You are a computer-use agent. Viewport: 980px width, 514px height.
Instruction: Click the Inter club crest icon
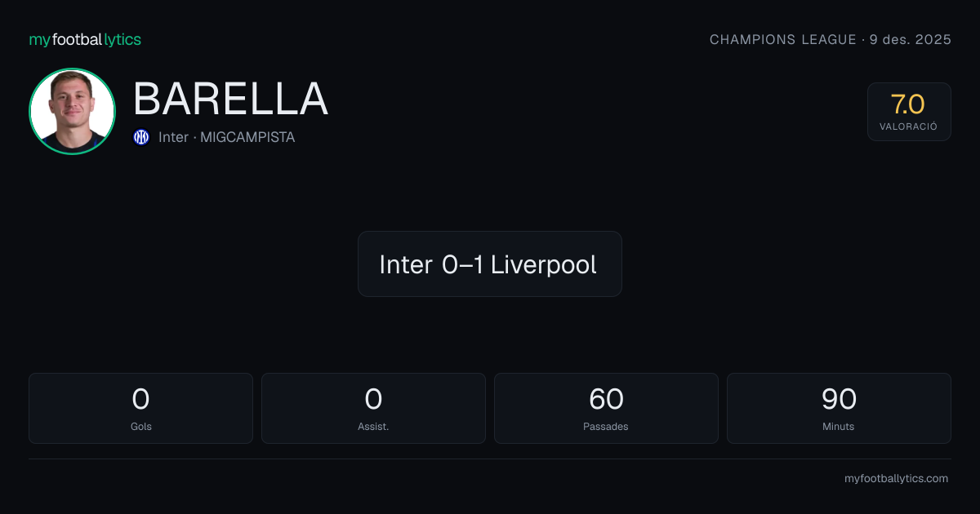click(x=141, y=137)
